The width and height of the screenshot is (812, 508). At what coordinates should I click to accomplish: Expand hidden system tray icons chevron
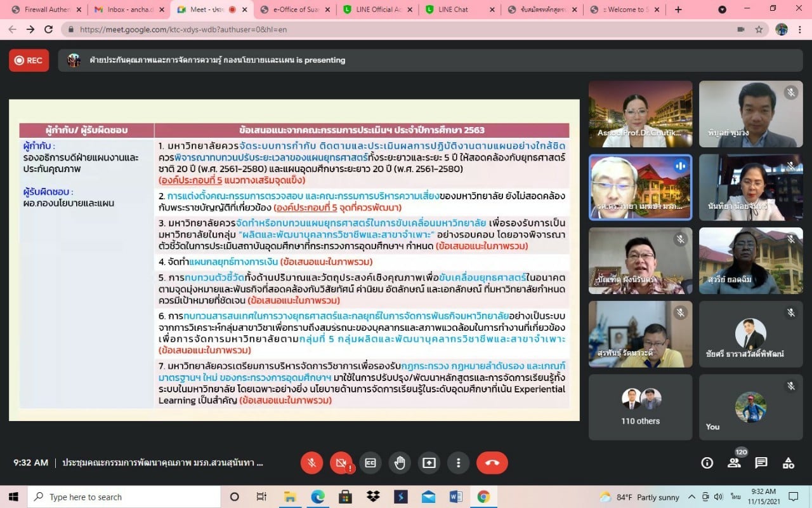tap(692, 497)
